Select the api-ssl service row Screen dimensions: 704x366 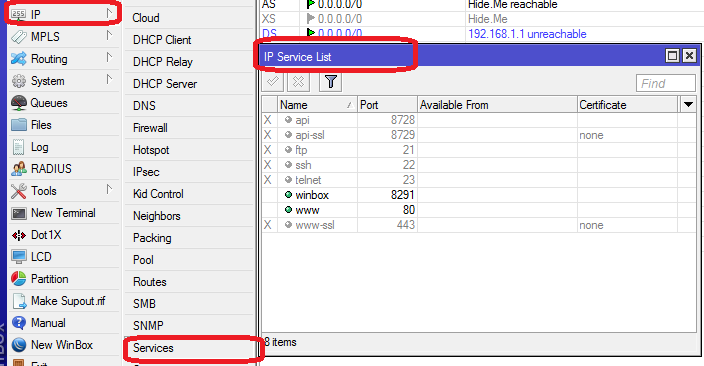click(x=479, y=135)
